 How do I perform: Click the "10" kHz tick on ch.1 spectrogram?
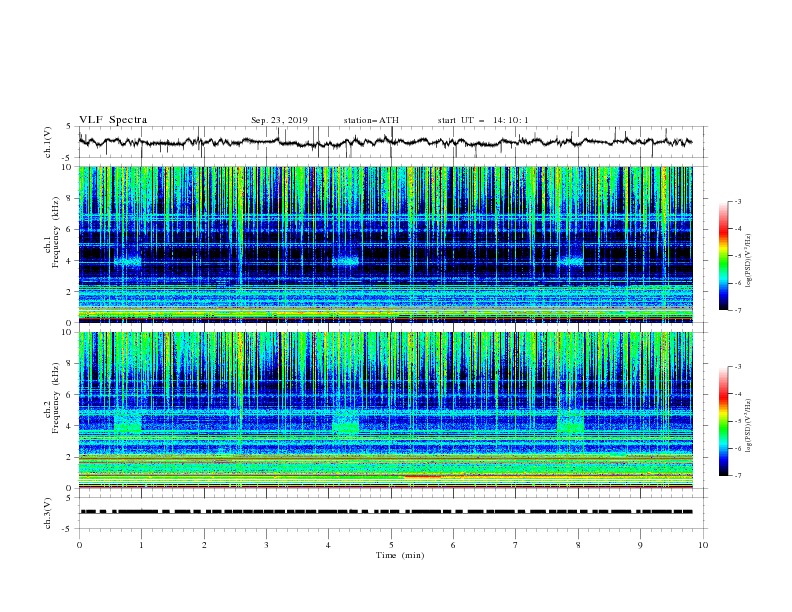(68, 167)
